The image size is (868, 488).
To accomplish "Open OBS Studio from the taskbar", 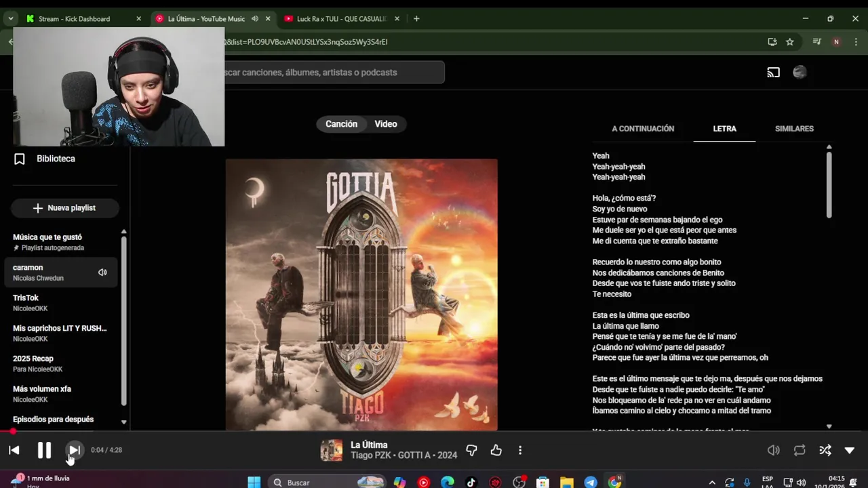I will [519, 483].
